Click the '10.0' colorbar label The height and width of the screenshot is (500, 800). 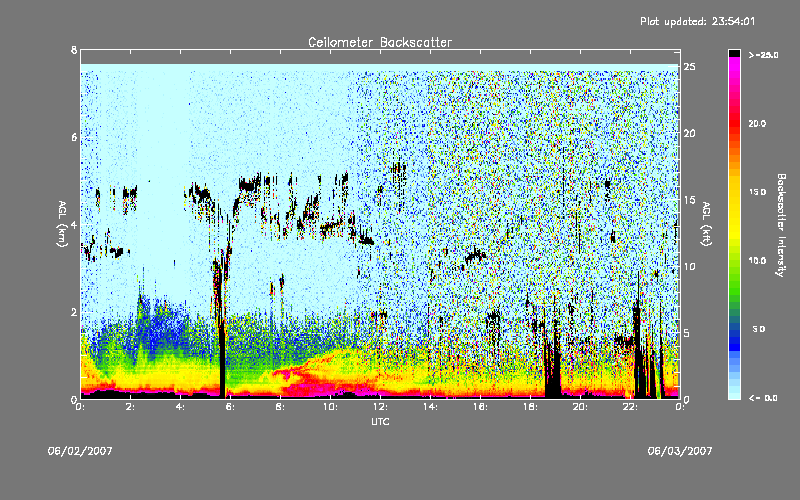pyautogui.click(x=757, y=260)
